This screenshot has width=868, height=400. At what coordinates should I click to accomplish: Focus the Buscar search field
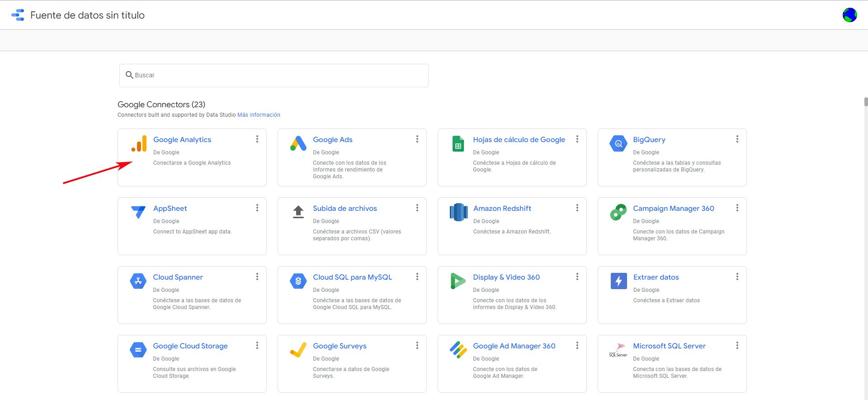point(274,75)
